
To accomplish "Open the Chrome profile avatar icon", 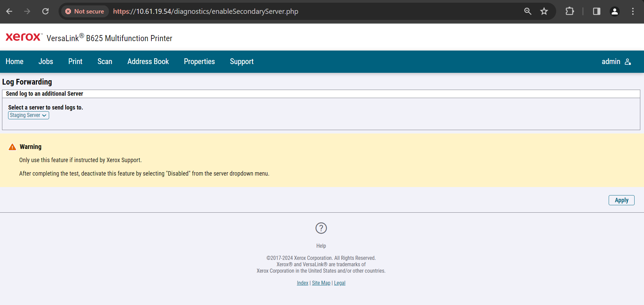I will click(x=614, y=11).
